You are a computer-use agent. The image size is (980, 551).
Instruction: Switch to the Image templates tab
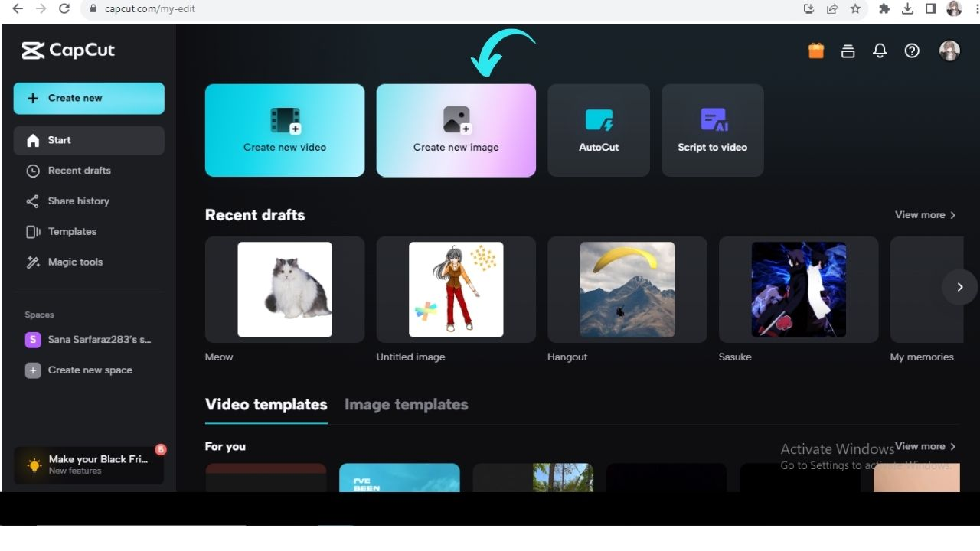[407, 405]
